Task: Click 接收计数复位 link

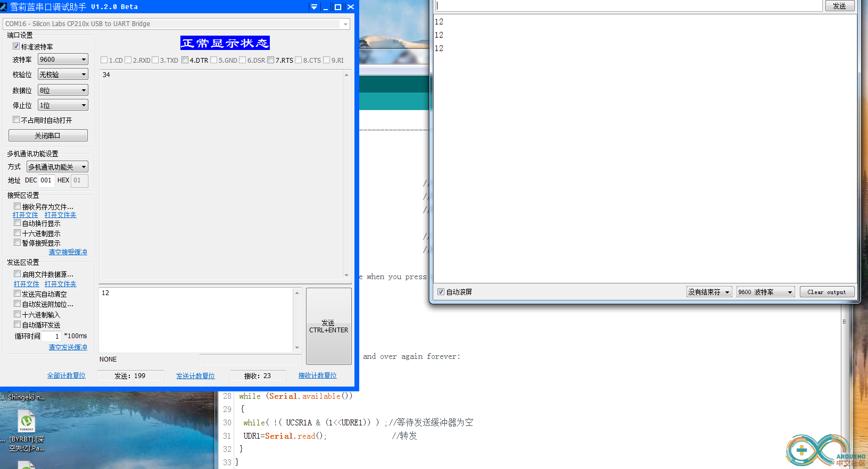Action: (x=318, y=375)
